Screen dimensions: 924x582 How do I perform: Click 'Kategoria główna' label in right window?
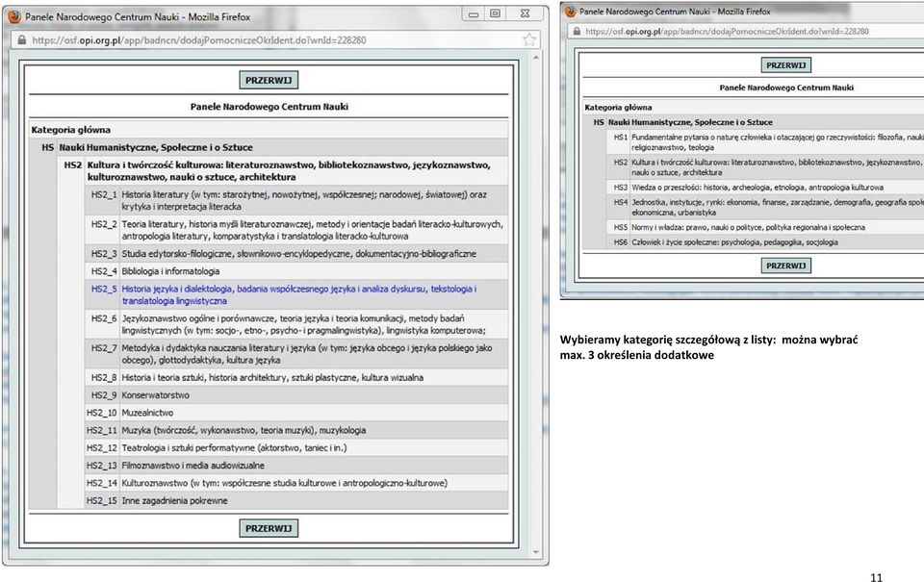pyautogui.click(x=618, y=107)
